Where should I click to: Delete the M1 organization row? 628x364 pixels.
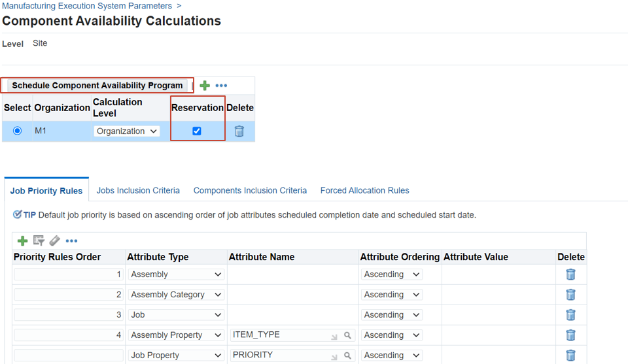[x=239, y=131]
